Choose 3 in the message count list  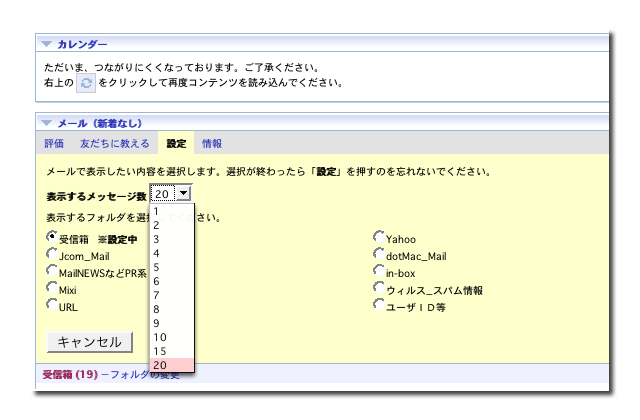pyautogui.click(x=172, y=239)
